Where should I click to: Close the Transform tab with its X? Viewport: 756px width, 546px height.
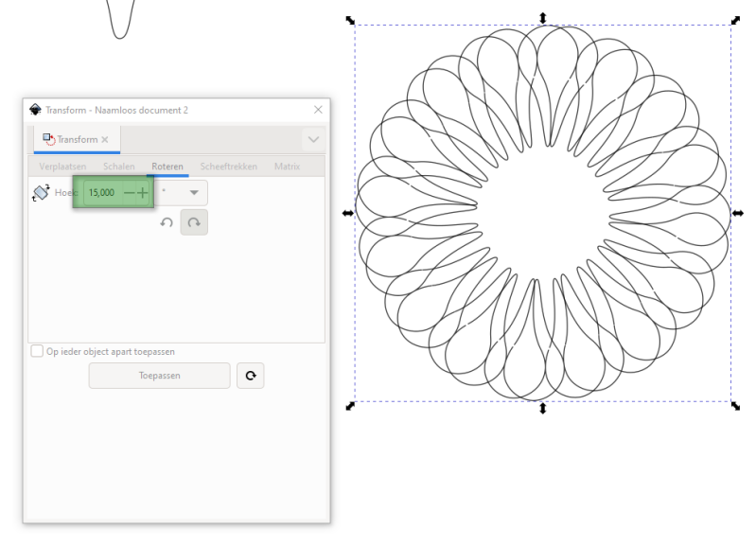[x=105, y=140]
